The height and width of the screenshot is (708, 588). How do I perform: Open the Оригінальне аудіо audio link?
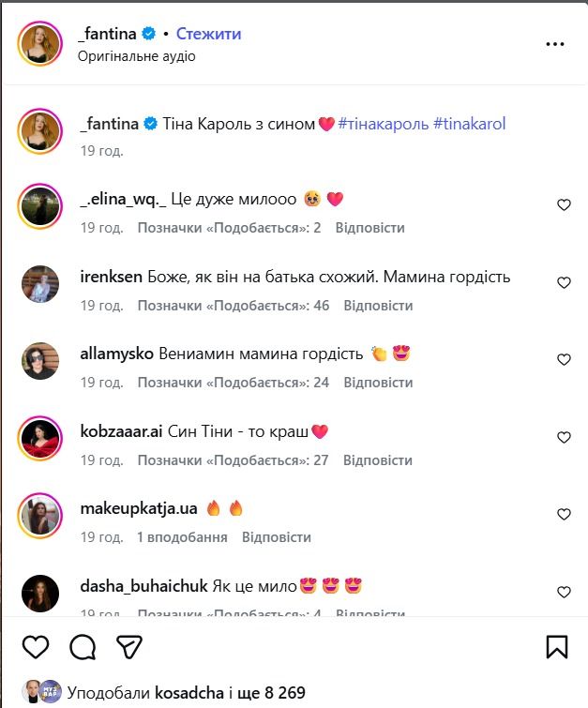pyautogui.click(x=137, y=56)
